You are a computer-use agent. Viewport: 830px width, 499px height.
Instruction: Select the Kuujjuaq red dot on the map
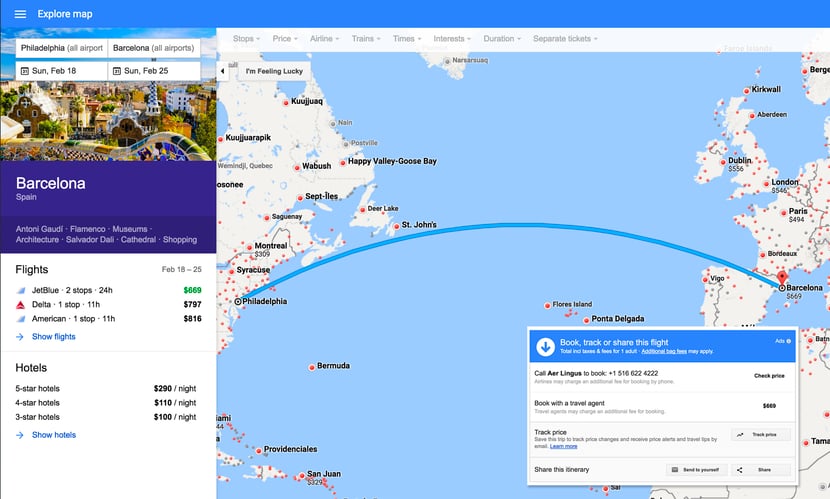[x=286, y=103]
